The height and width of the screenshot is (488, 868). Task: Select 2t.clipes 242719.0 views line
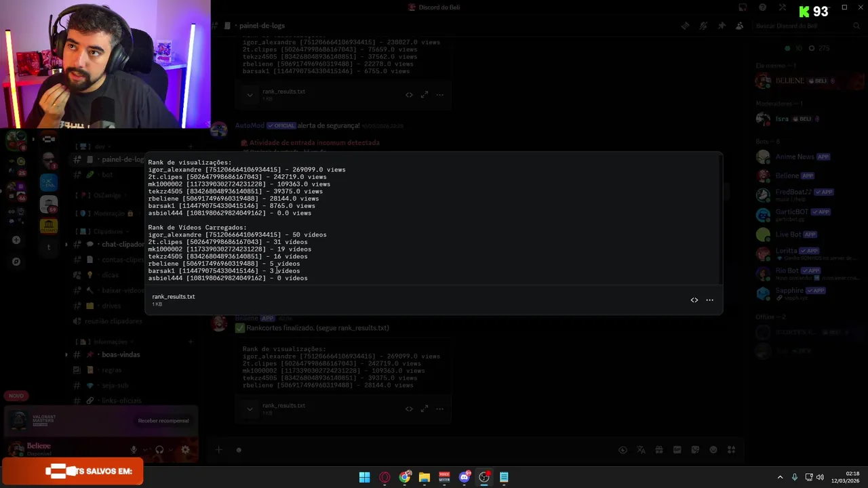click(237, 177)
